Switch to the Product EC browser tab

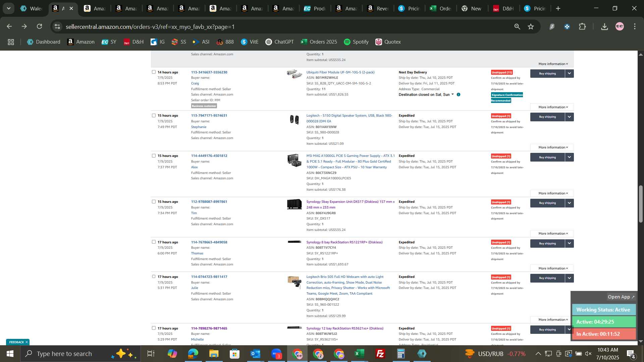tap(315, 8)
